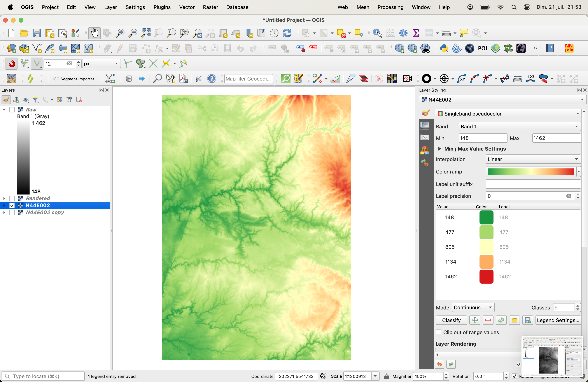Image resolution: width=588 pixels, height=382 pixels.
Task: Save project with the floppy disk icon
Action: point(37,33)
